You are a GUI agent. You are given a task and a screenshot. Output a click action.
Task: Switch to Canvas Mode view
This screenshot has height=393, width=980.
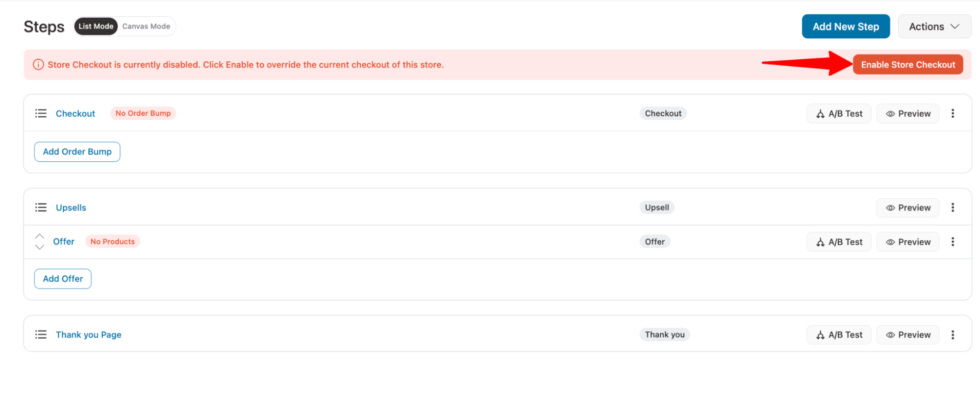[146, 26]
